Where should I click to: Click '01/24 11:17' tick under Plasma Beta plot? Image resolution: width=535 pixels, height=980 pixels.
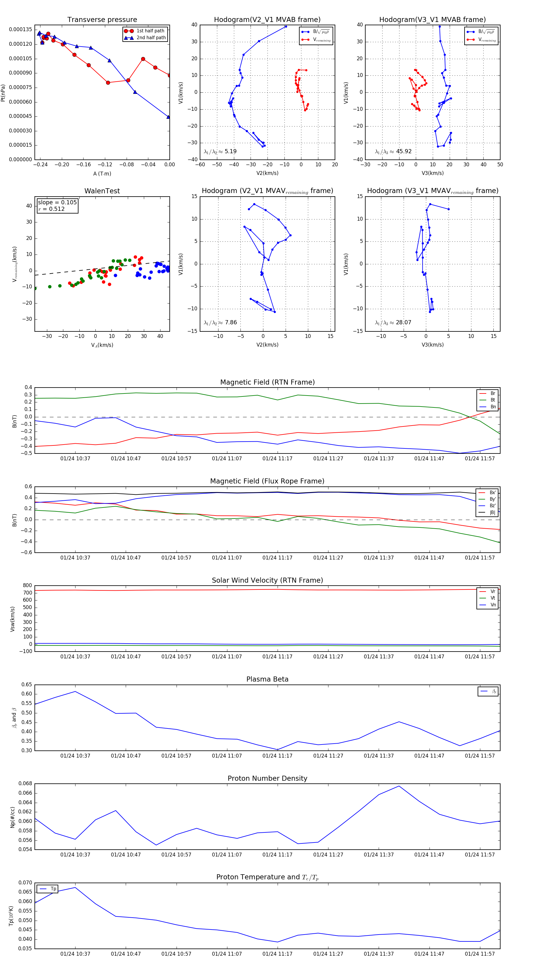[x=277, y=756]
